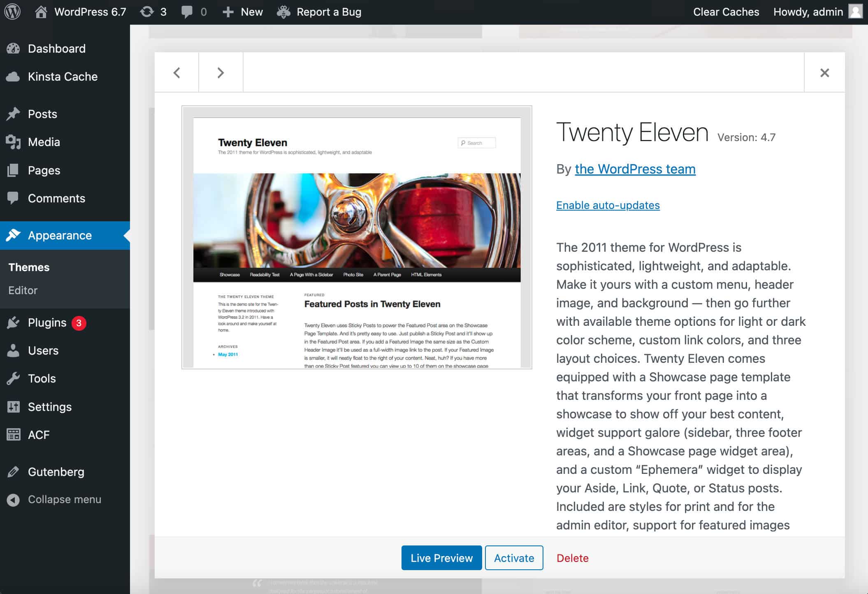Open the Editor submenu item
The width and height of the screenshot is (868, 594).
click(x=23, y=290)
